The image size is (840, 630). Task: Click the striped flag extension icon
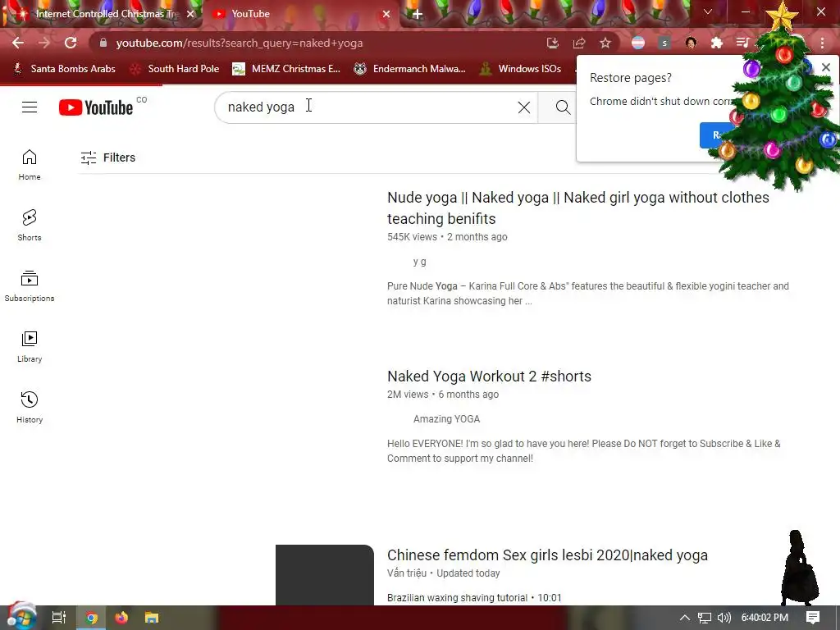[x=638, y=43]
